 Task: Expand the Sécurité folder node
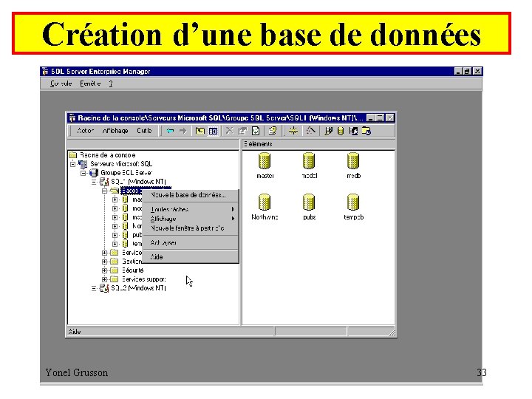click(x=104, y=270)
